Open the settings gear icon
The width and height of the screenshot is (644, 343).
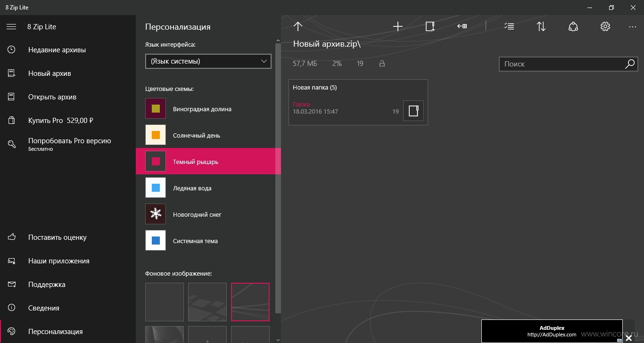(x=605, y=26)
